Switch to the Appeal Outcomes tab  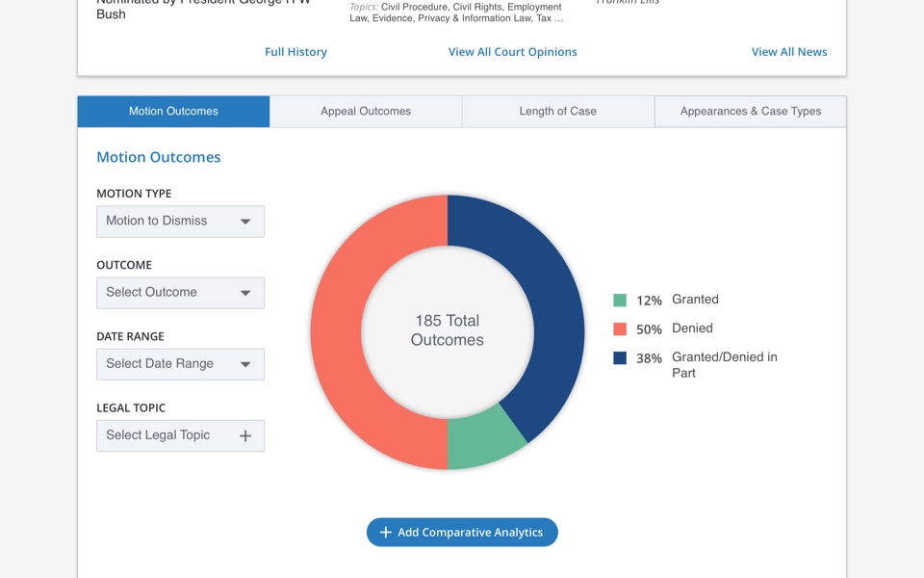point(366,112)
